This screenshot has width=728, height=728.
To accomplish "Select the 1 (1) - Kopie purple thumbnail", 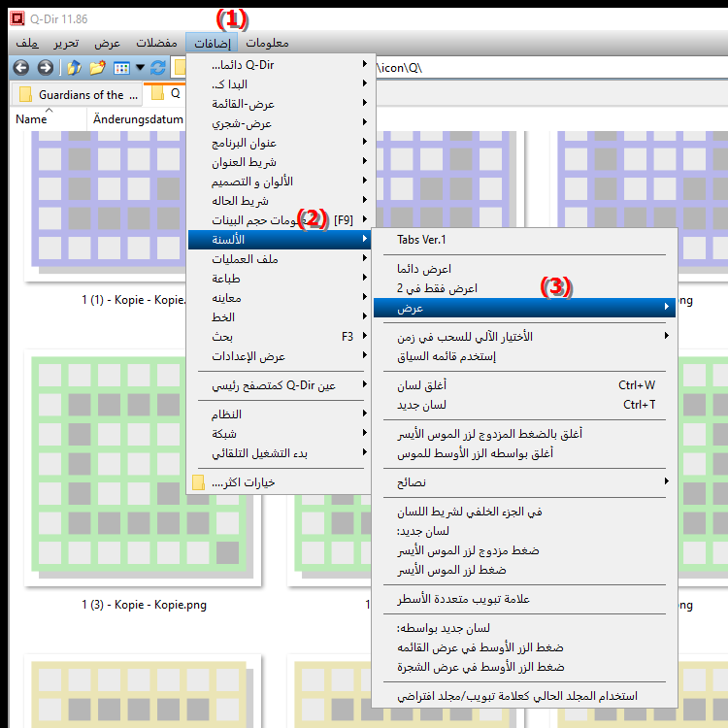I will click(107, 206).
